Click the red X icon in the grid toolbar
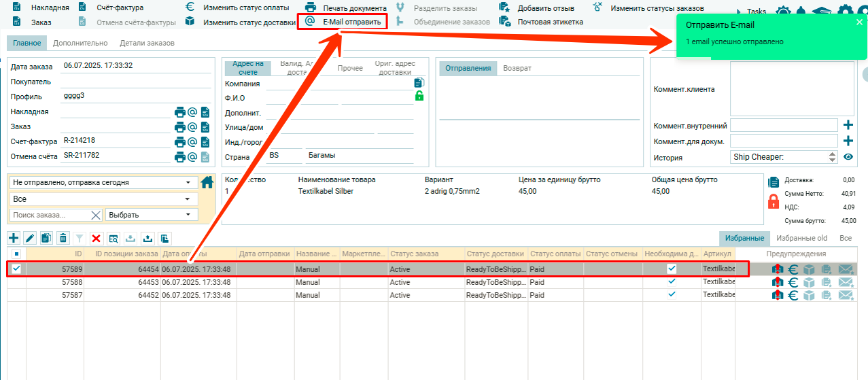The height and width of the screenshot is (380, 868). click(96, 238)
